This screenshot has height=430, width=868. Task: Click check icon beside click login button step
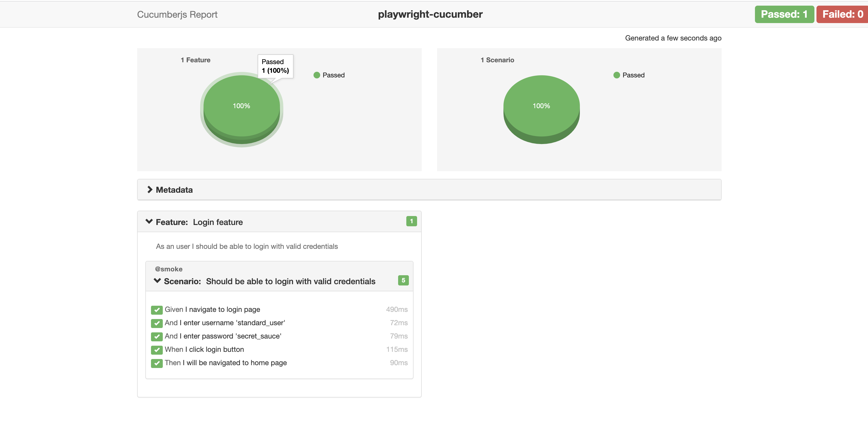pos(157,350)
